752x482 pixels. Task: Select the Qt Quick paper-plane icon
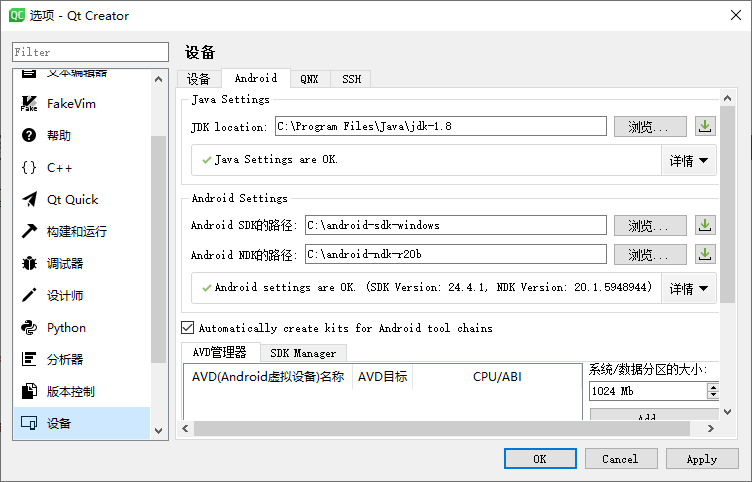click(29, 200)
